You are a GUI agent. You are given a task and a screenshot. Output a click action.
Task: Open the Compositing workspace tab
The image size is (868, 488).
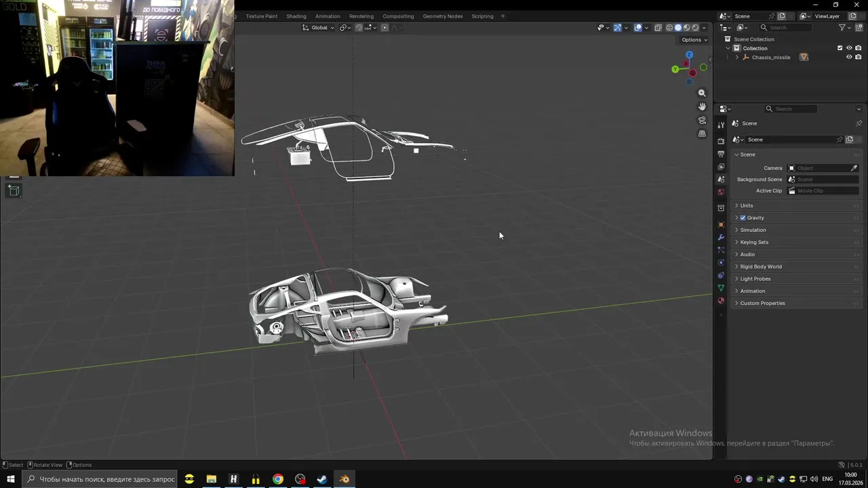[398, 16]
